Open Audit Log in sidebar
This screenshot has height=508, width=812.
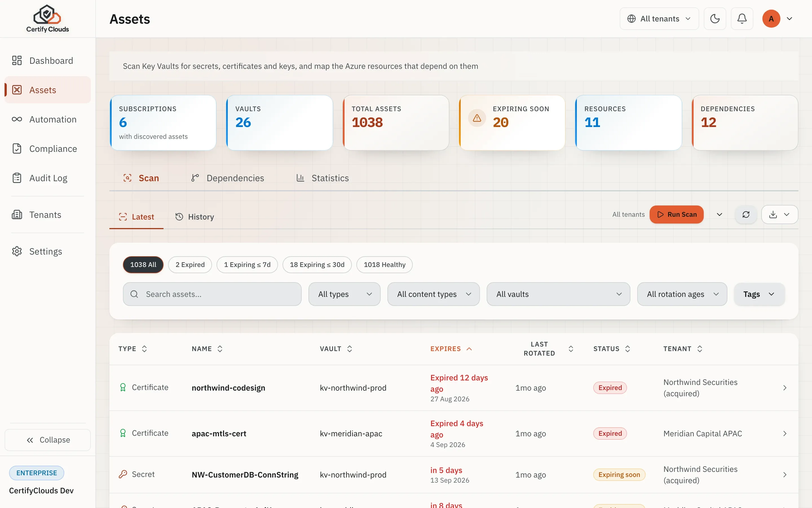[x=48, y=178]
